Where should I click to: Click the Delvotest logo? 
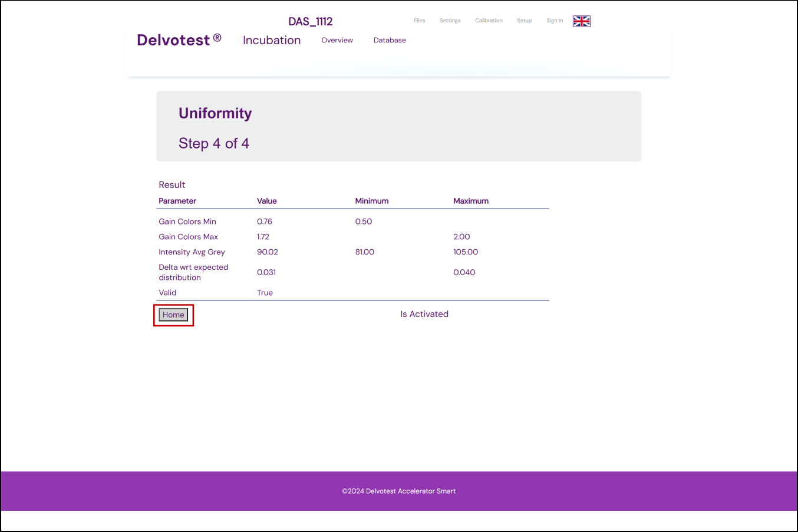tap(179, 40)
